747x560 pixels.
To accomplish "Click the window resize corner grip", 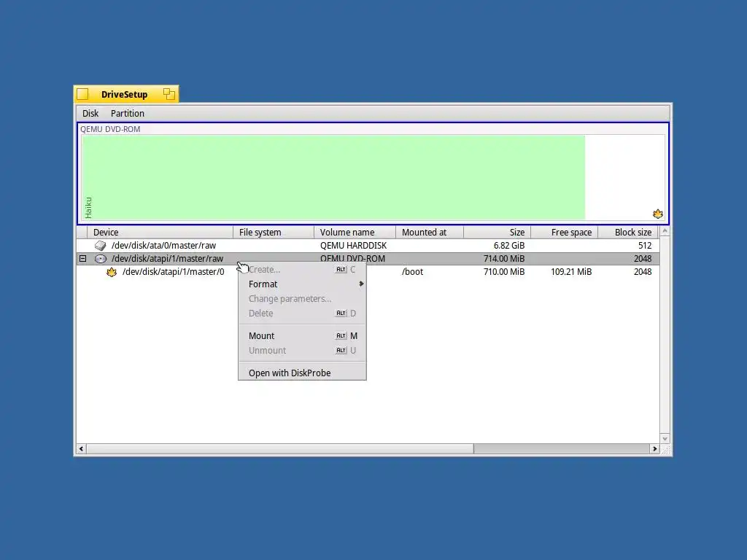I will (665, 449).
